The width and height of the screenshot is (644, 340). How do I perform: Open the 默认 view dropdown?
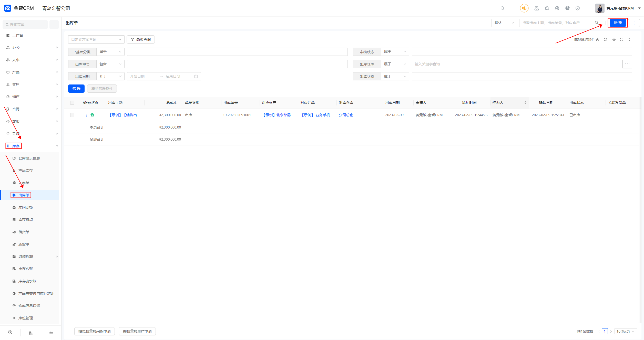click(504, 23)
